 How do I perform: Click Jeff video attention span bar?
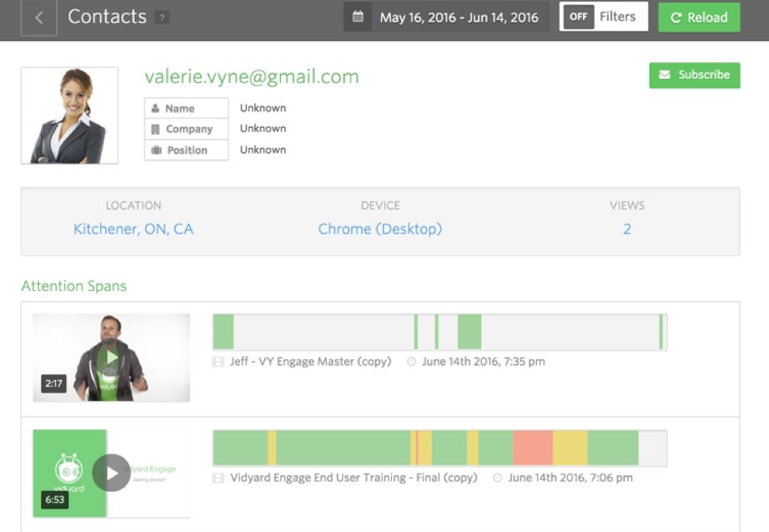[x=440, y=332]
